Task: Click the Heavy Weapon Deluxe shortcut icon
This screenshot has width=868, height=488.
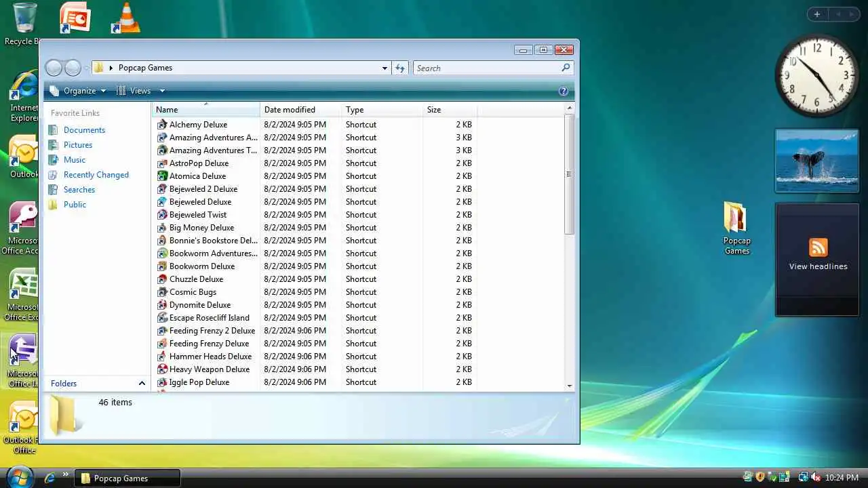Action: [x=162, y=369]
